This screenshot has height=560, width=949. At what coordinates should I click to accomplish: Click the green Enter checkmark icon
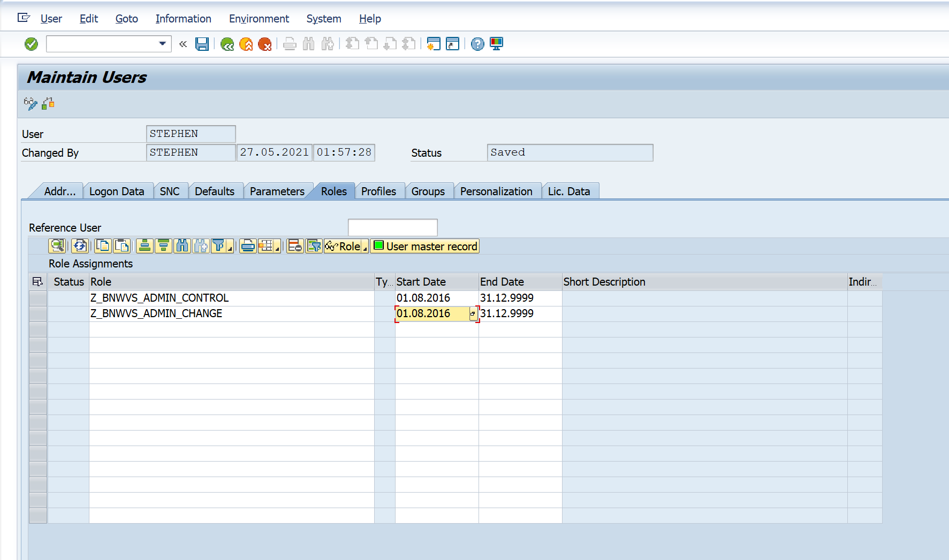click(x=31, y=44)
